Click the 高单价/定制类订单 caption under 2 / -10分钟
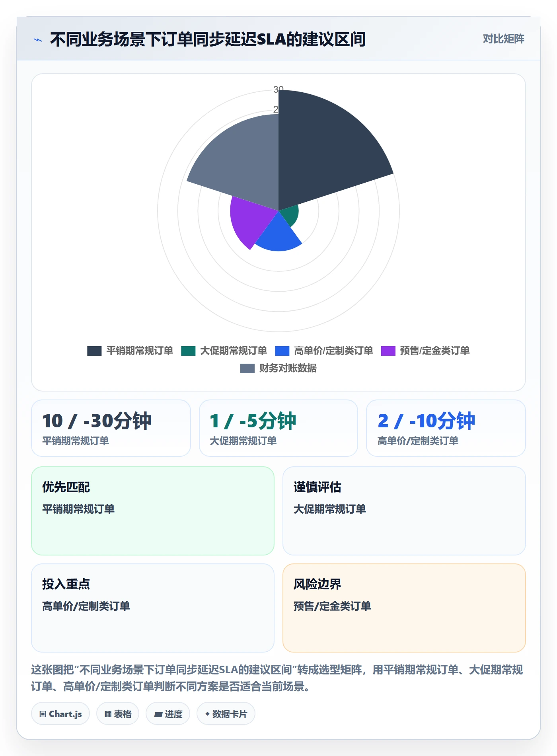The width and height of the screenshot is (557, 756). click(418, 441)
